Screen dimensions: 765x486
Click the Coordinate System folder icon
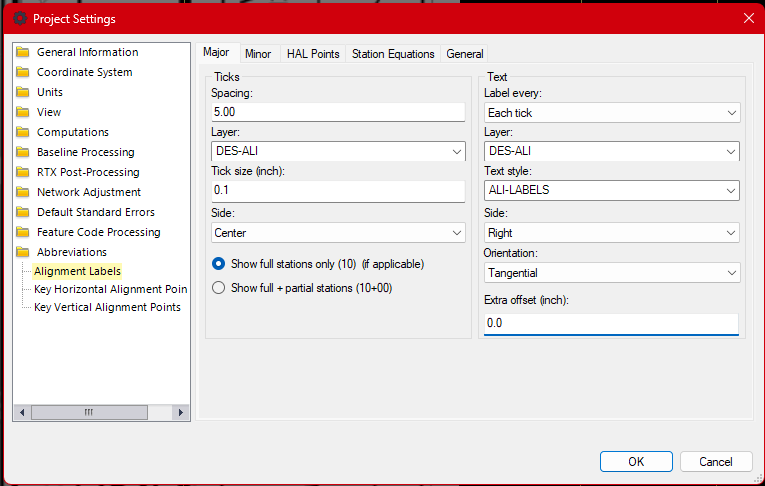click(22, 72)
